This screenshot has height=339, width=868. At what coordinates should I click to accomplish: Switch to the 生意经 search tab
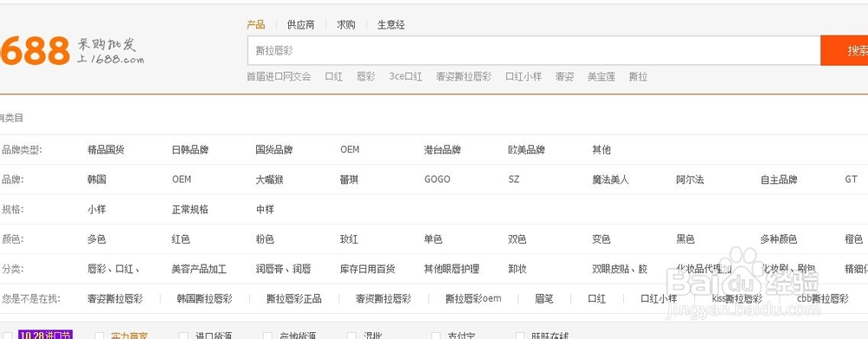click(391, 25)
